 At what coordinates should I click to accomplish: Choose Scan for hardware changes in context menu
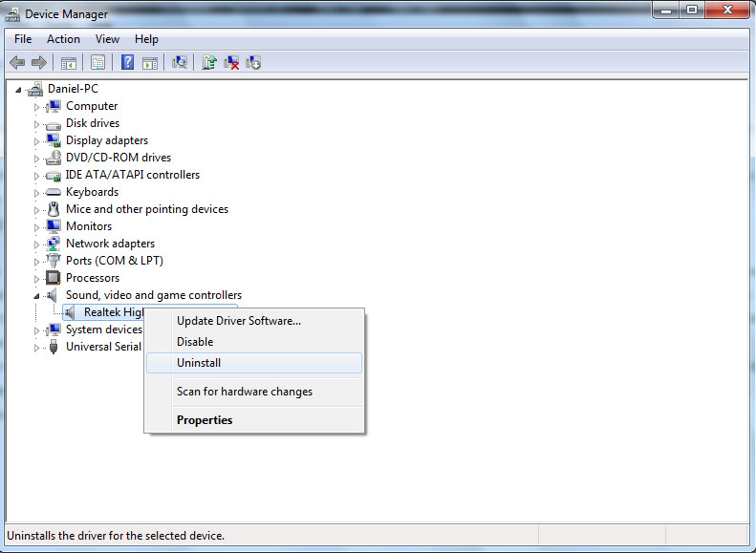tap(254, 392)
